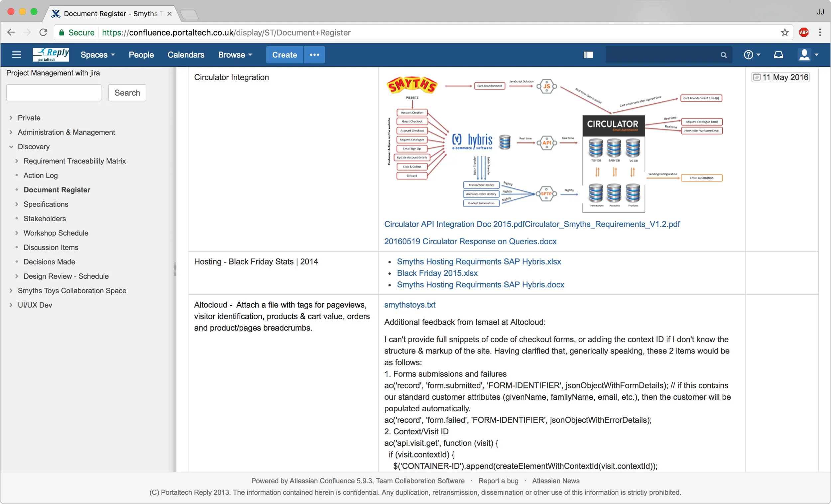Toggle the sidebar panel icon in header
Image resolution: width=831 pixels, height=504 pixels.
click(588, 54)
